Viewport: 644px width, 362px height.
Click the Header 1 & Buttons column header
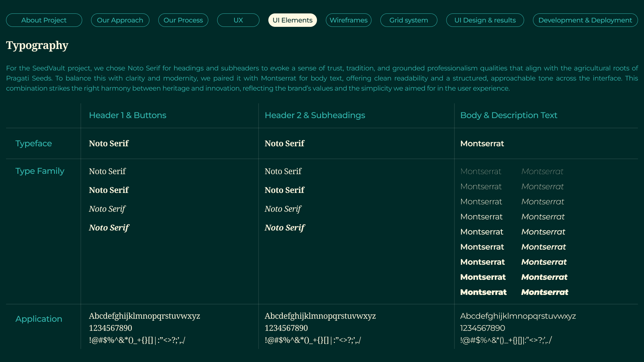tap(127, 115)
